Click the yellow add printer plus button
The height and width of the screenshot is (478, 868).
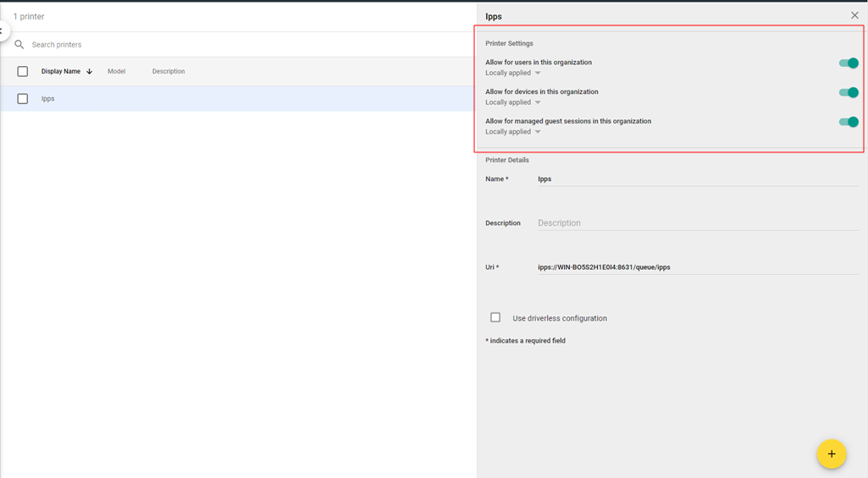(831, 454)
